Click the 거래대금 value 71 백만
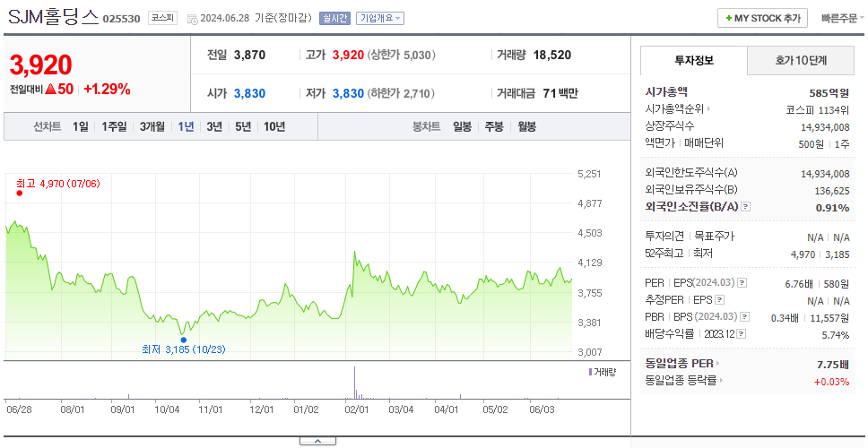Image resolution: width=868 pixels, height=448 pixels. (560, 93)
